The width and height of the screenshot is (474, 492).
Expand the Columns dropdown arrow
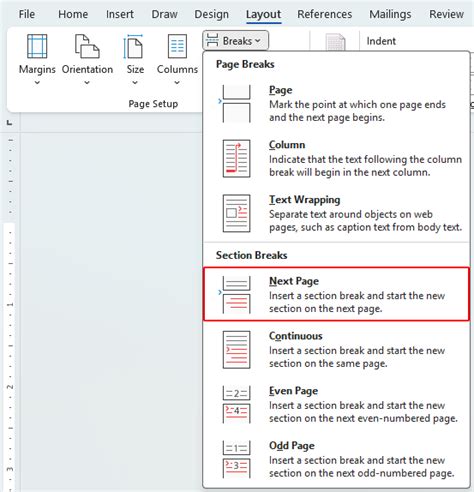click(x=177, y=82)
